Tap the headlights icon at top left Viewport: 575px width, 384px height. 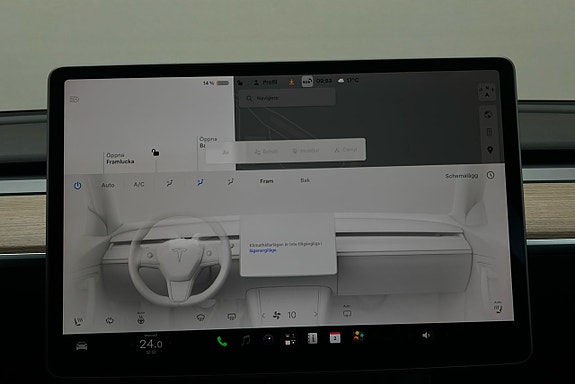(x=74, y=99)
